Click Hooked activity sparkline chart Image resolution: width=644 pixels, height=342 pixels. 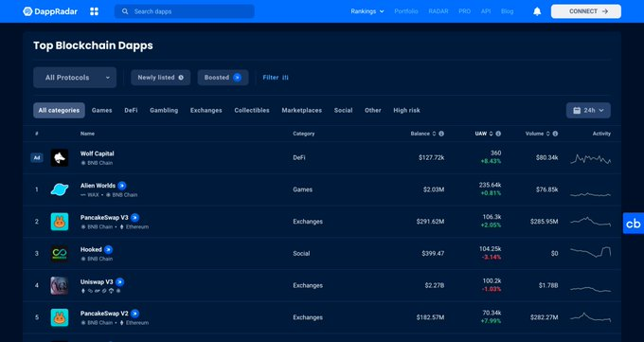[591, 252]
